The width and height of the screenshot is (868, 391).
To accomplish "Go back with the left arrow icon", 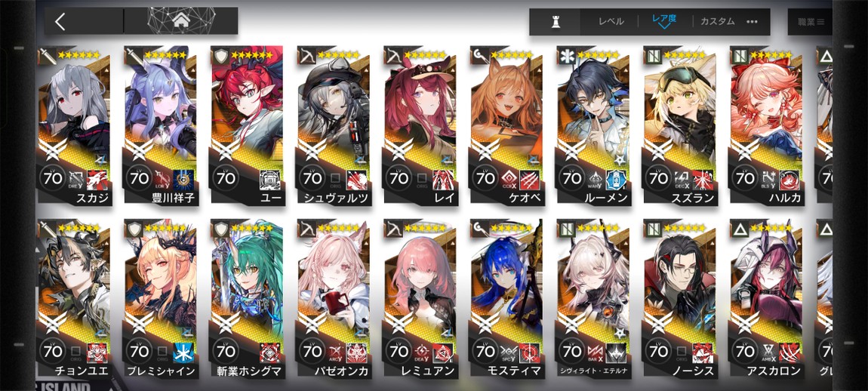I will tap(60, 22).
